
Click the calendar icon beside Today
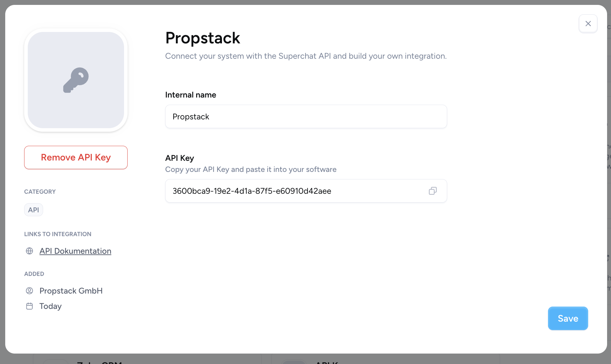pyautogui.click(x=29, y=306)
